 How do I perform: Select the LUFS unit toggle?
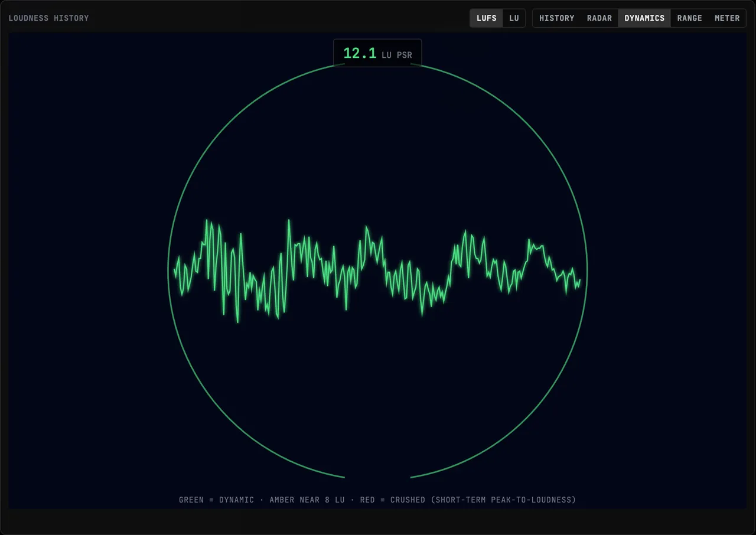(487, 18)
